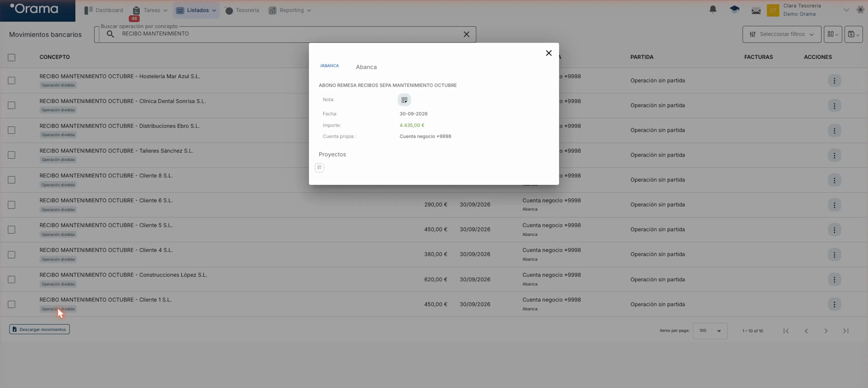The height and width of the screenshot is (388, 868).
Task: Open the Dashboard menu item
Action: [104, 10]
